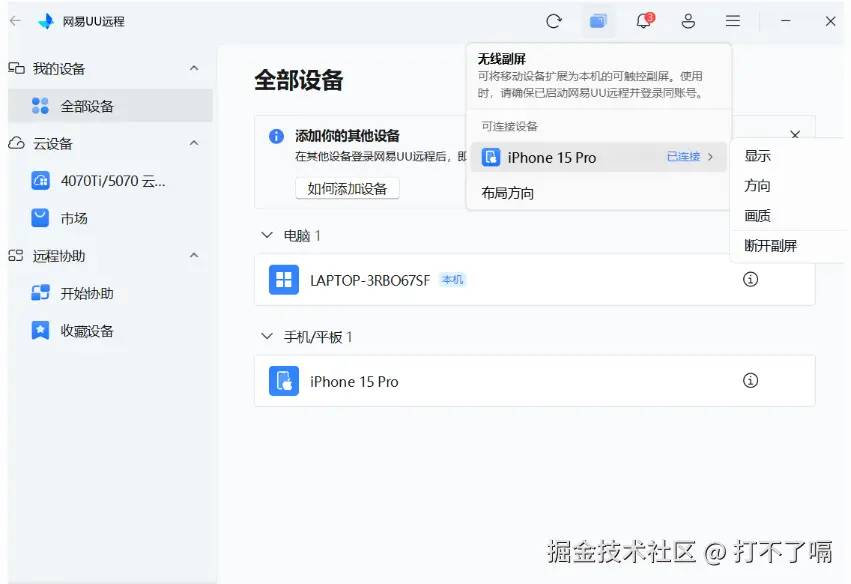Click the phone icon in iPhone list row
This screenshot has width=851, height=584.
tap(284, 381)
